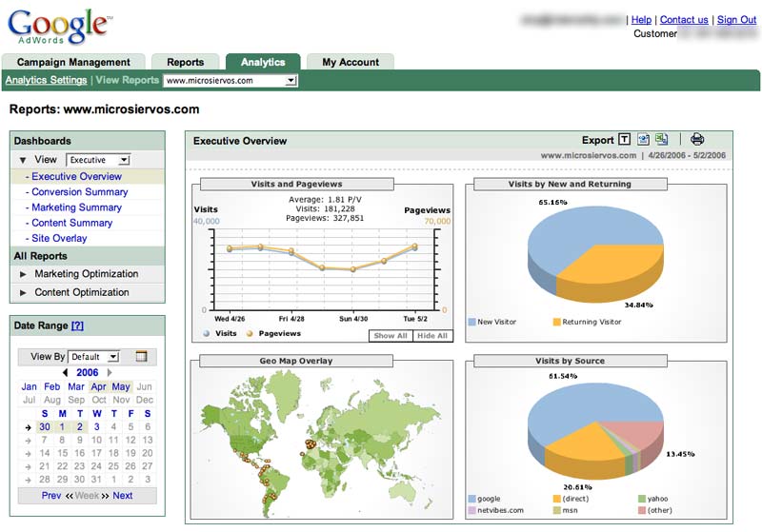The width and height of the screenshot is (762, 532).
Task: Select Mar in the calendar
Action: pyautogui.click(x=76, y=386)
